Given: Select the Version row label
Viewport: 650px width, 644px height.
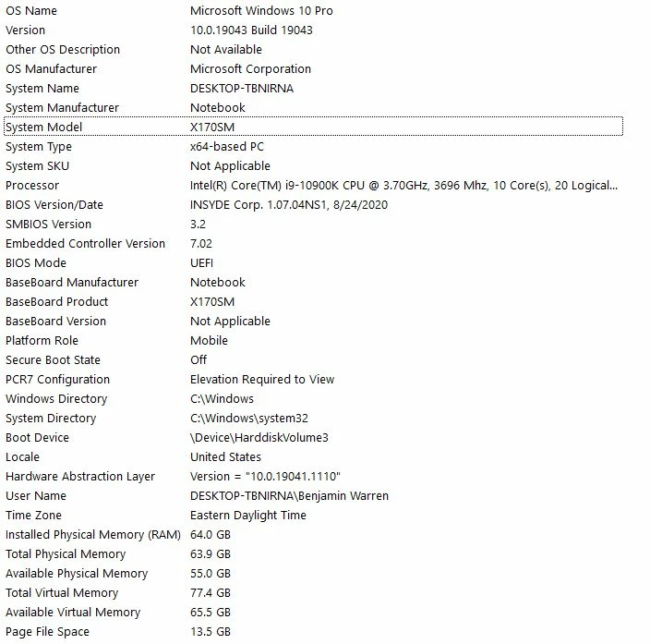Looking at the screenshot, I should pyautogui.click(x=25, y=30).
